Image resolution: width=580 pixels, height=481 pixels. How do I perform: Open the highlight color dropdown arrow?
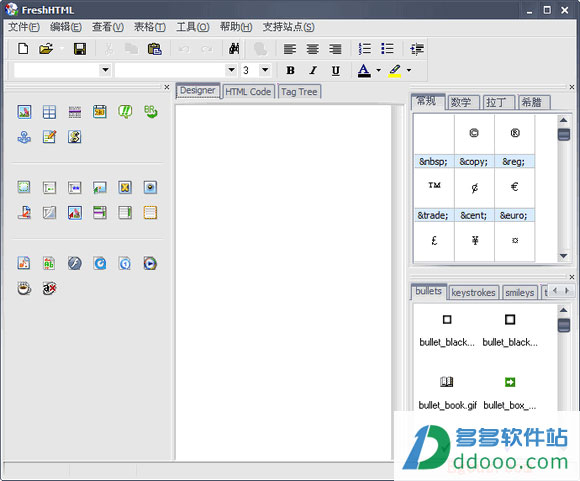pos(409,70)
